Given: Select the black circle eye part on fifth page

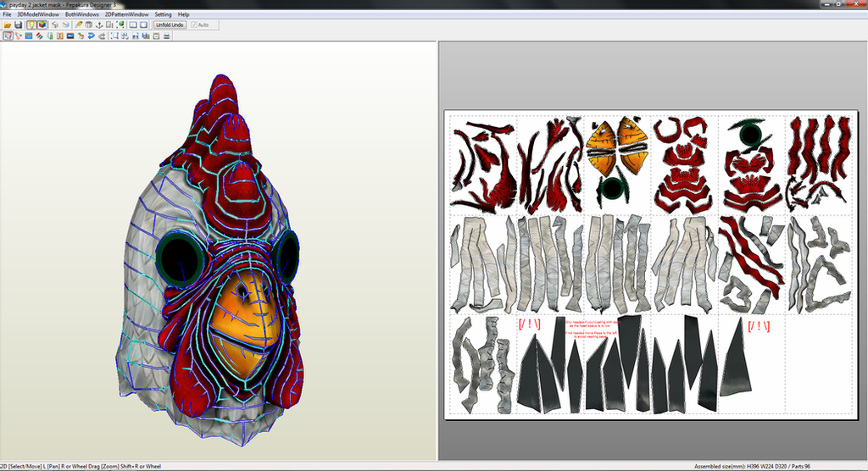Looking at the screenshot, I should (749, 133).
